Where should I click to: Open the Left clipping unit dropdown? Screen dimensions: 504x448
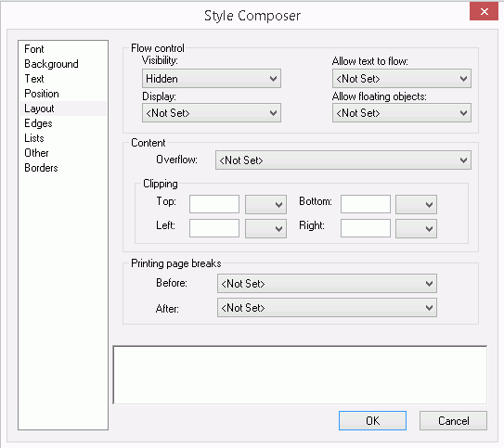tap(265, 228)
